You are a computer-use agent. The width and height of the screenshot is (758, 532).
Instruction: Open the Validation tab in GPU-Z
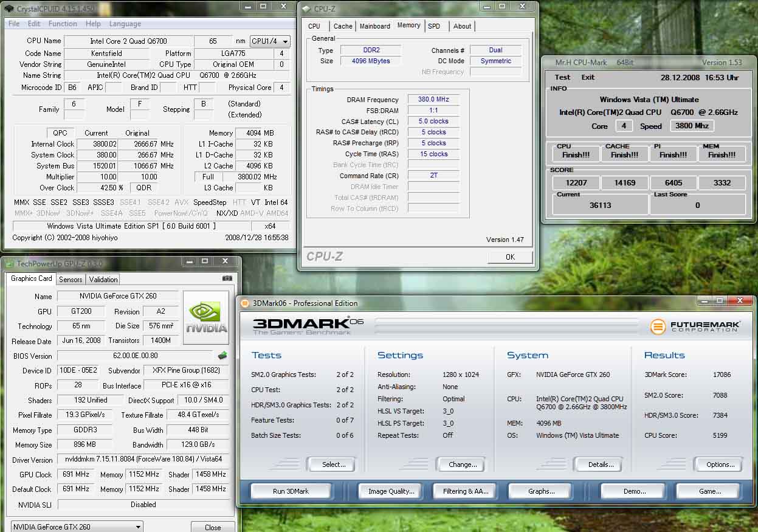(103, 280)
